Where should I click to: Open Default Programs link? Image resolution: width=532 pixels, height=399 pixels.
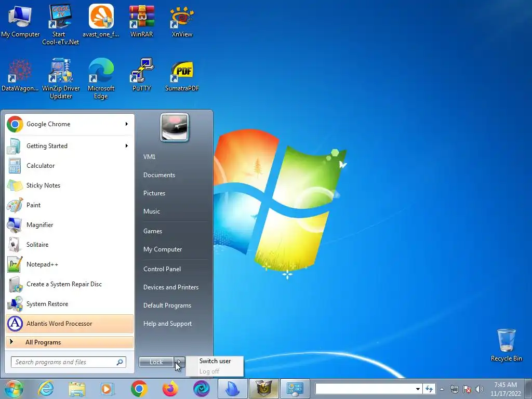(x=167, y=305)
